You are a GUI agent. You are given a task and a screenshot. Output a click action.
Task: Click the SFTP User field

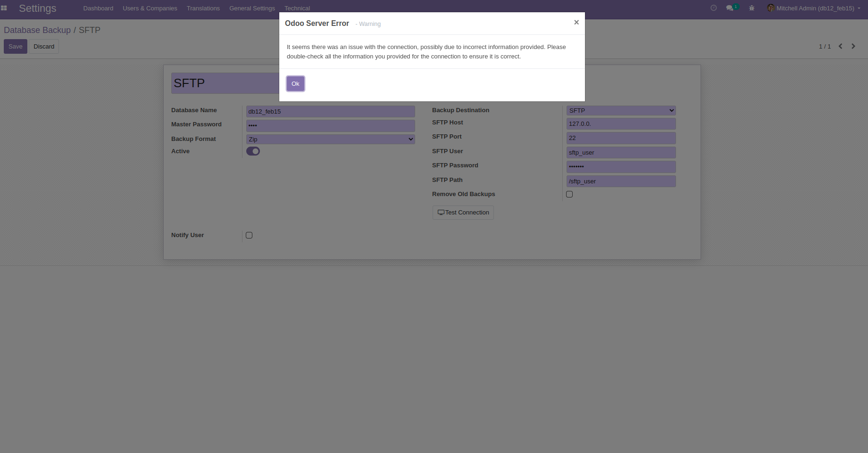tap(621, 153)
